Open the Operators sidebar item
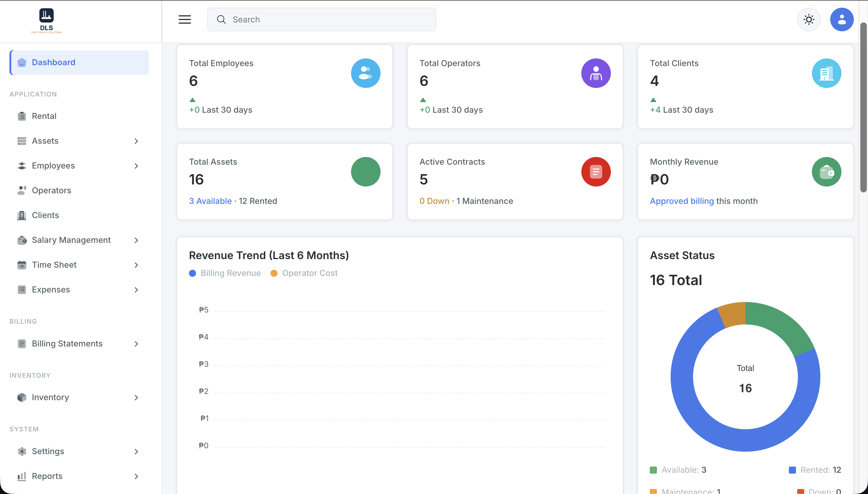This screenshot has height=494, width=868. pos(79,190)
